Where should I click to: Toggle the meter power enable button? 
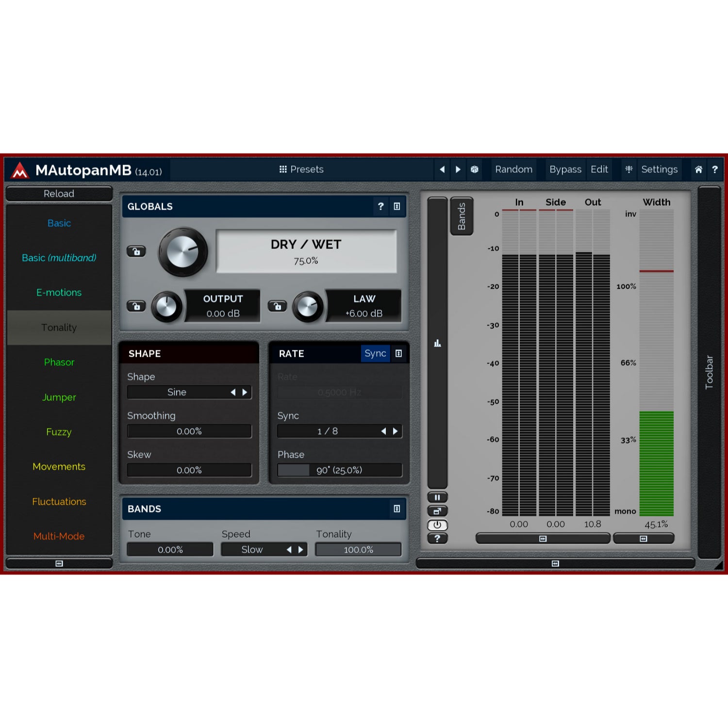coord(437,525)
